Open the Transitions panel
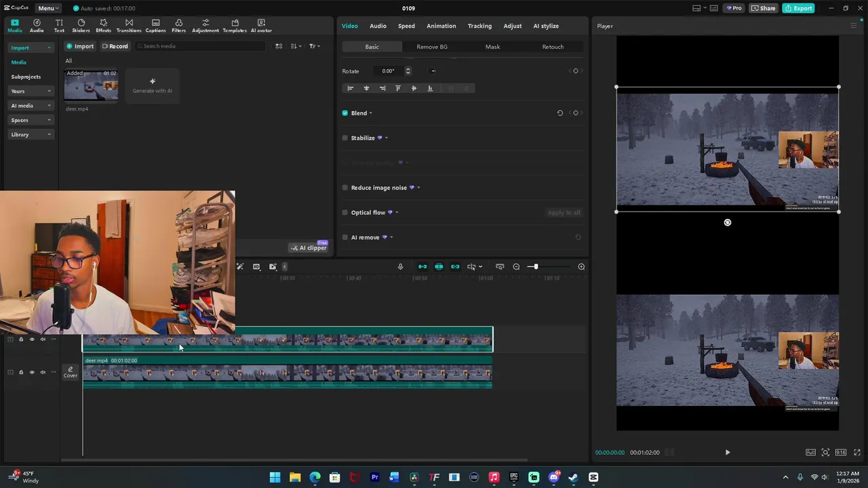The height and width of the screenshot is (488, 868). point(129,26)
